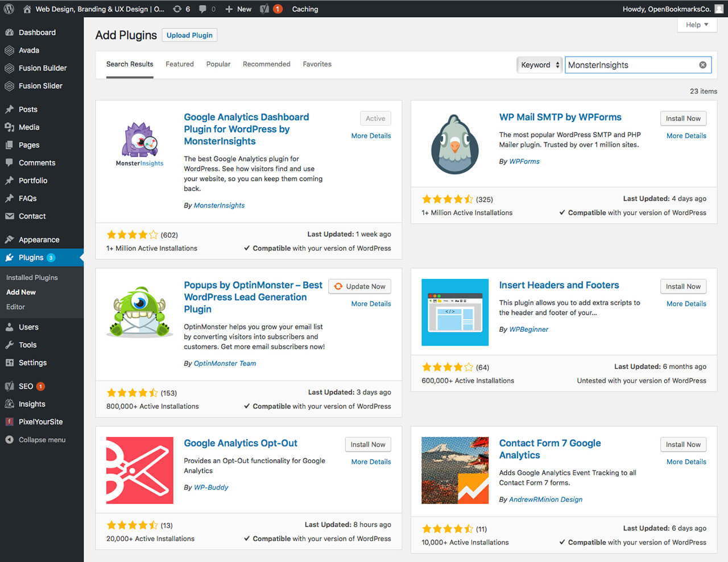Open the site name in admin bar

tap(100, 9)
